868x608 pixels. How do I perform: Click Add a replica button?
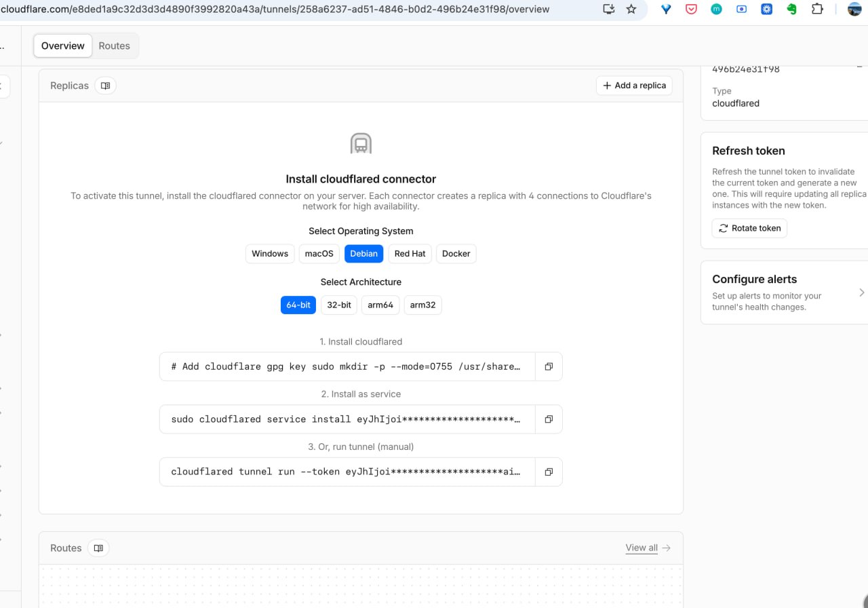634,85
